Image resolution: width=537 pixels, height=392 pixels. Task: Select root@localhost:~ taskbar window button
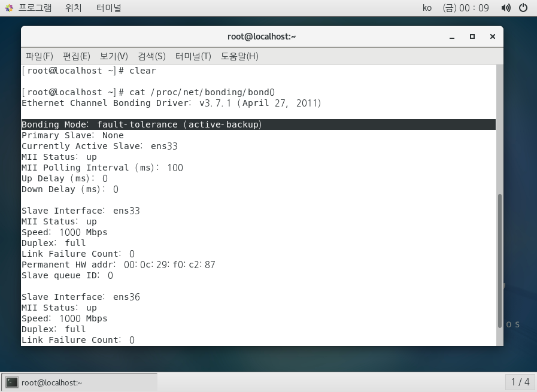click(x=80, y=382)
